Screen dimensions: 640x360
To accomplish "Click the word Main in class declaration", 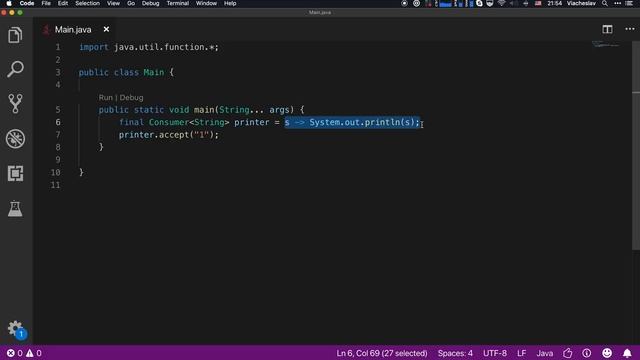I will pos(153,72).
